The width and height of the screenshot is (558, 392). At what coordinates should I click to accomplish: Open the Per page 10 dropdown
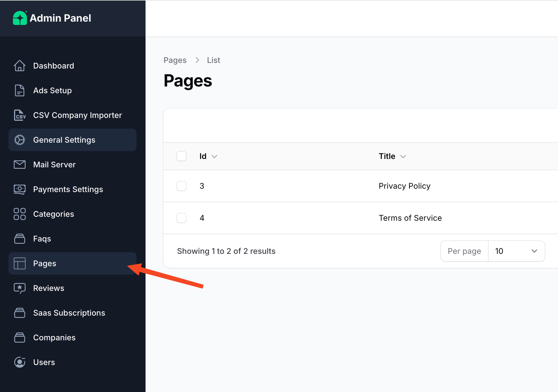[x=516, y=251]
